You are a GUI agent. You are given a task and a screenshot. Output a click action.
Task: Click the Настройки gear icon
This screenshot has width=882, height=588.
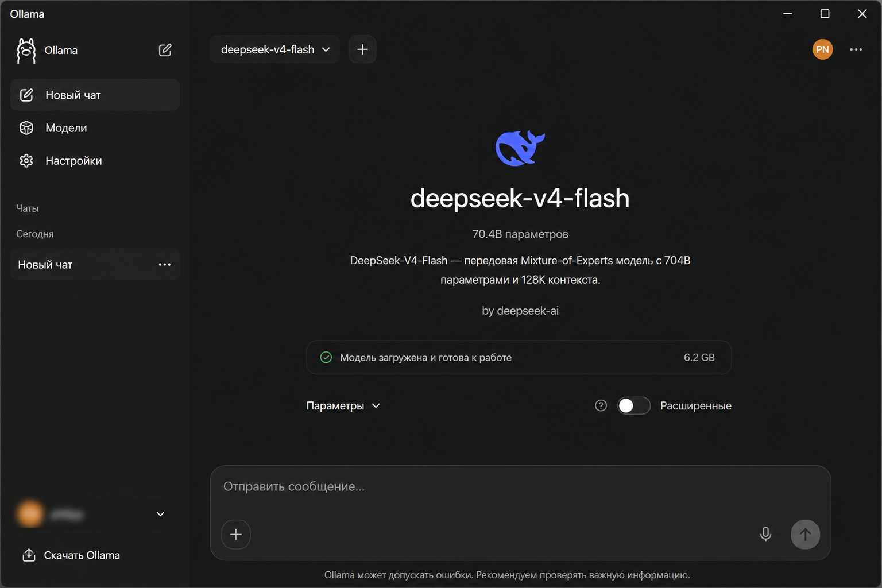coord(26,161)
